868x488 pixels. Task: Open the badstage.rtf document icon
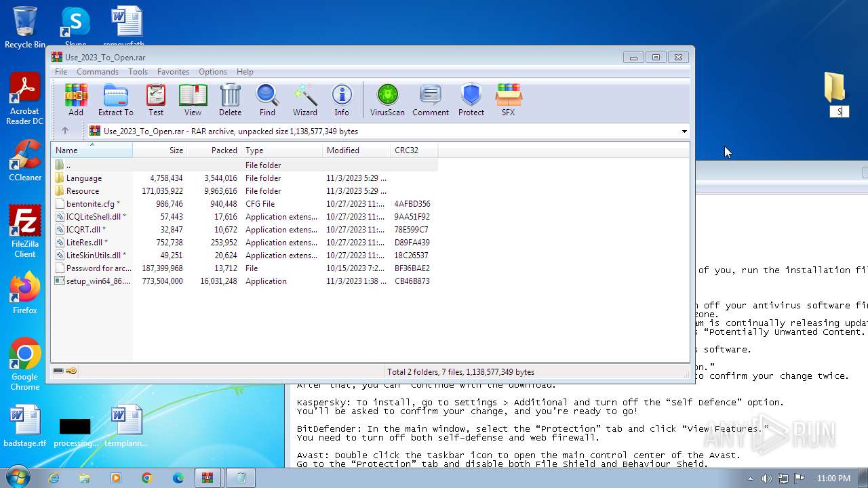coord(25,426)
